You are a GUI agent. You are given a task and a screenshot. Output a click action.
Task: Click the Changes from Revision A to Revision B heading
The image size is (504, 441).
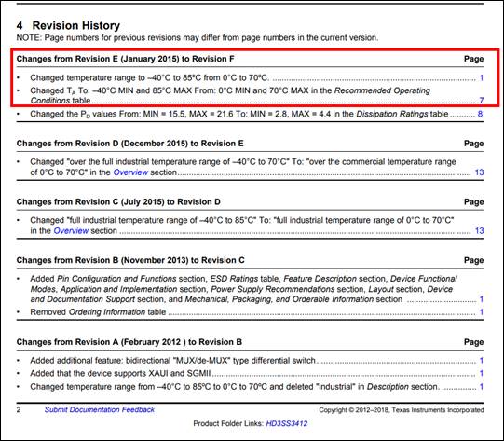(129, 342)
